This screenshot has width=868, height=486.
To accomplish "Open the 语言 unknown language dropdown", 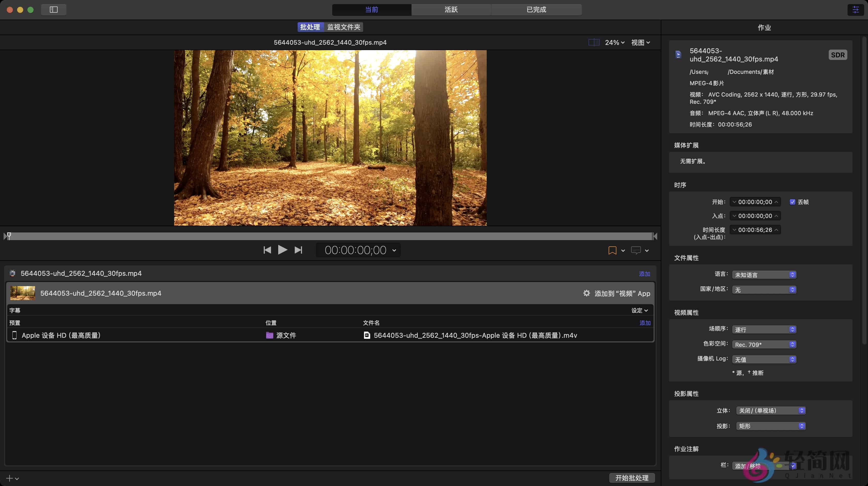I will [x=764, y=275].
